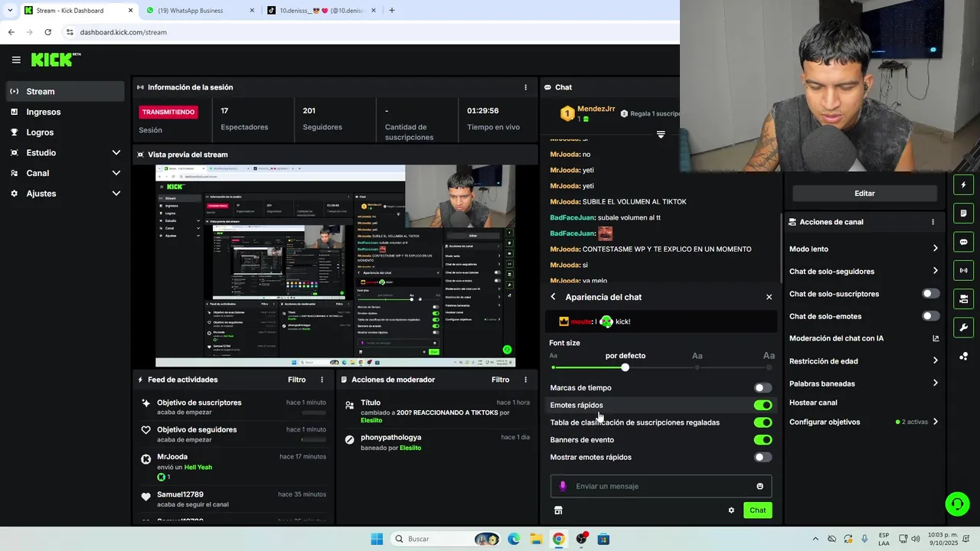Open the Chrome tab search dropdown
This screenshot has height=551, width=980.
[x=10, y=11]
